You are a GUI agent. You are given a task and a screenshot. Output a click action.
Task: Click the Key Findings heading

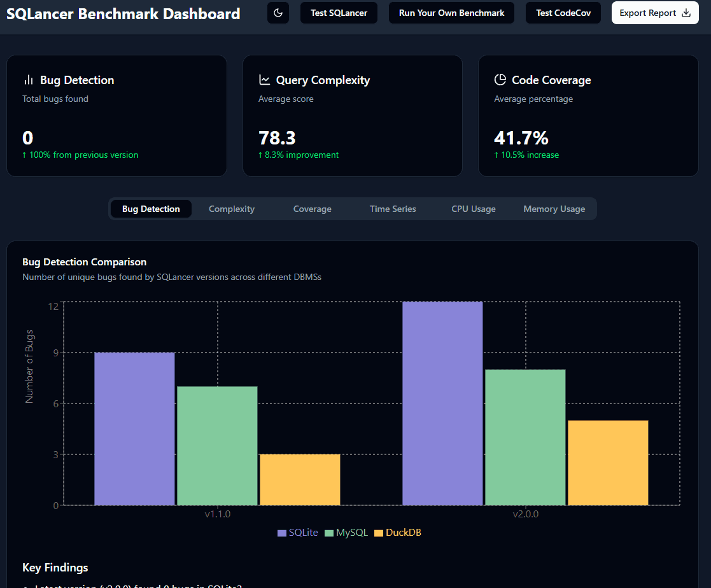coord(55,568)
